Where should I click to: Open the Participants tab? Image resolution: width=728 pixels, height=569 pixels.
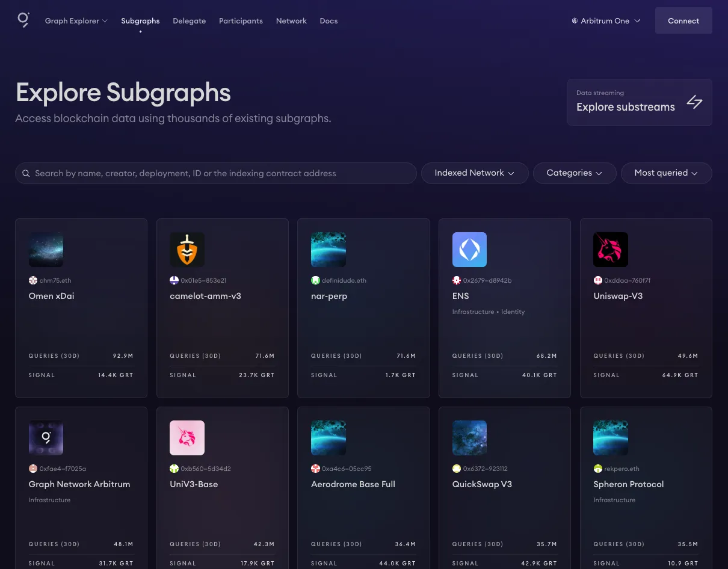tap(241, 21)
